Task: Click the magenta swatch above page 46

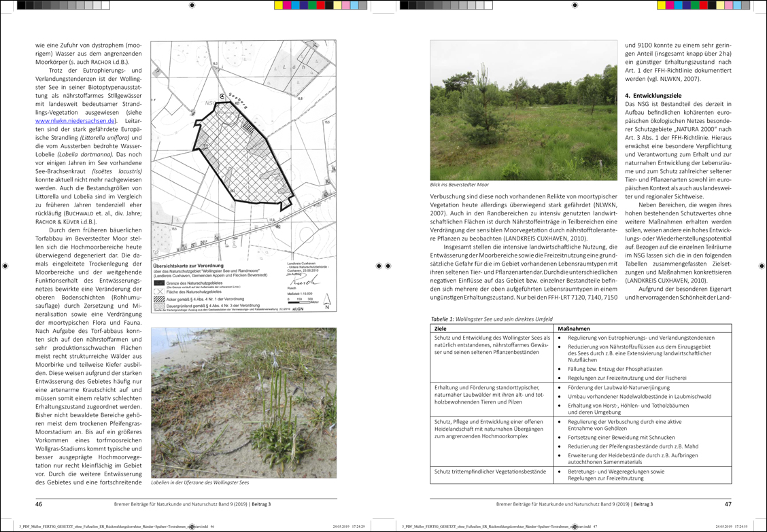Action: [287, 5]
